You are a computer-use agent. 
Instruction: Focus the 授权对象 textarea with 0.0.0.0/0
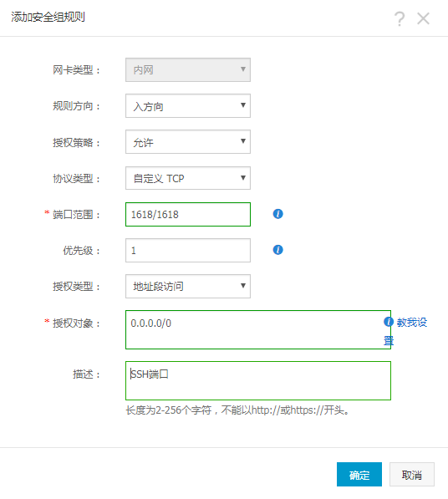(258, 329)
